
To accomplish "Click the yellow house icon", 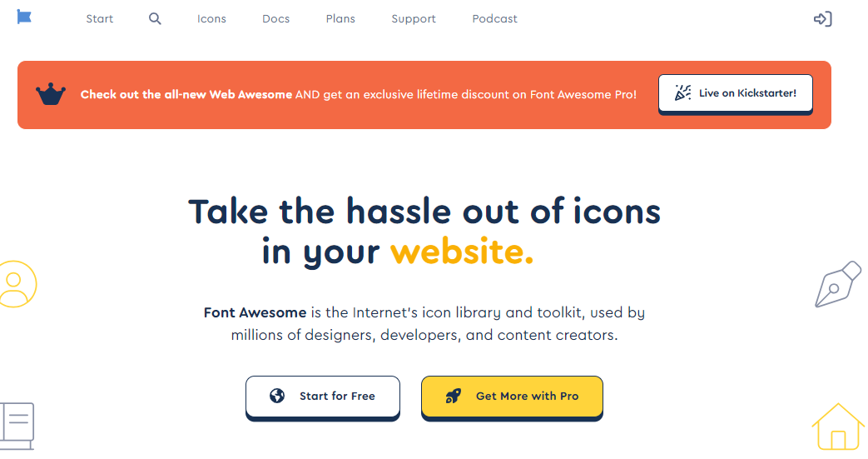I will (838, 427).
